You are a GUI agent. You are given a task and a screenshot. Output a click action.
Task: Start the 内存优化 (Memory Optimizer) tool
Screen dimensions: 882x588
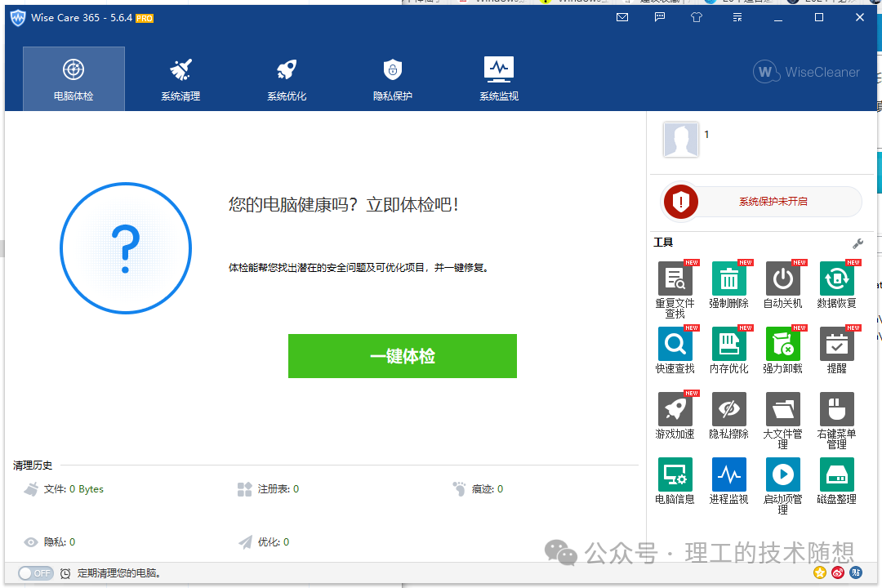[x=728, y=344]
